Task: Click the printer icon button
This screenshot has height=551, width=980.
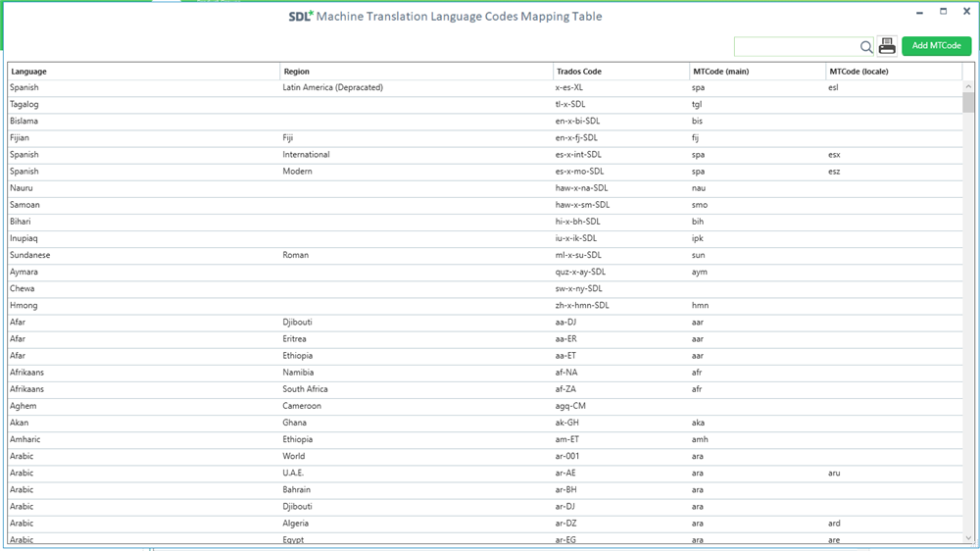Action: click(887, 46)
